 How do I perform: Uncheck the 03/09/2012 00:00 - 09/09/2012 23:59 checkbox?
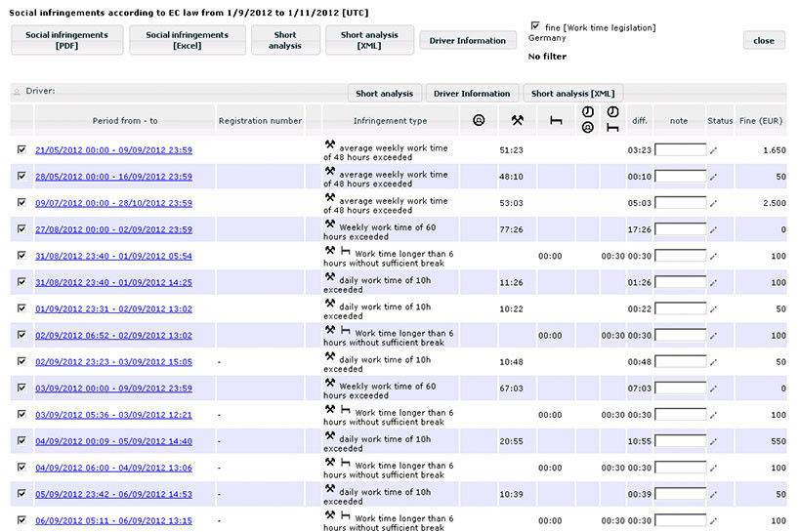[21, 388]
